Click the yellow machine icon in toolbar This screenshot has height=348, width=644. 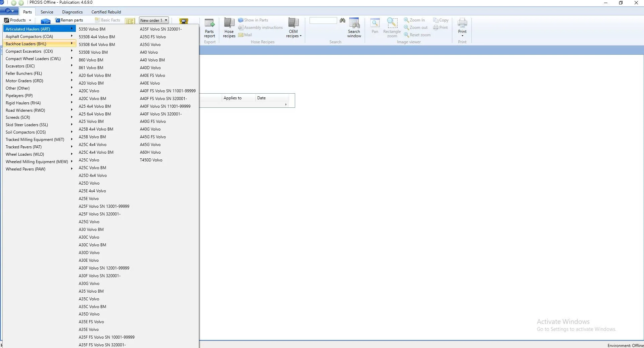184,21
